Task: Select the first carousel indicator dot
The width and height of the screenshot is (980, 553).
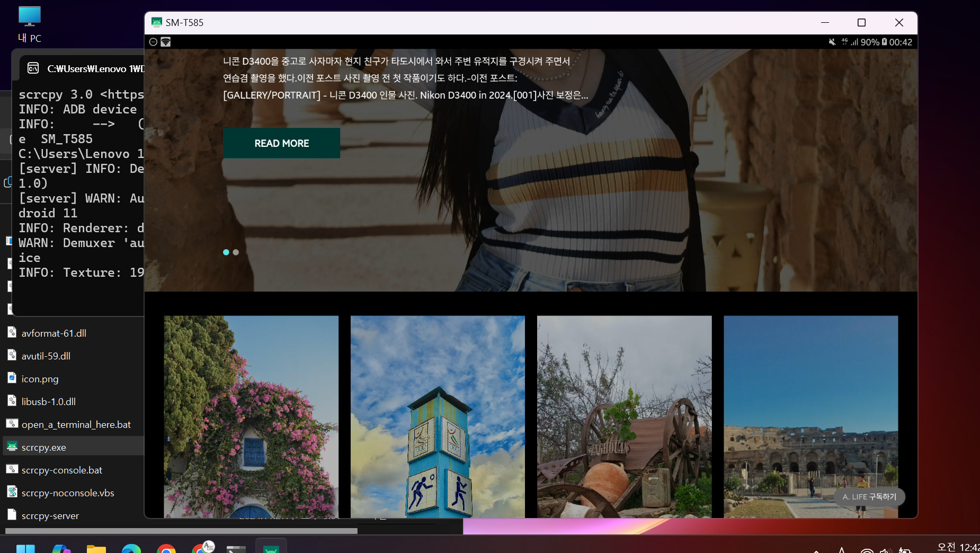Action: [x=226, y=252]
